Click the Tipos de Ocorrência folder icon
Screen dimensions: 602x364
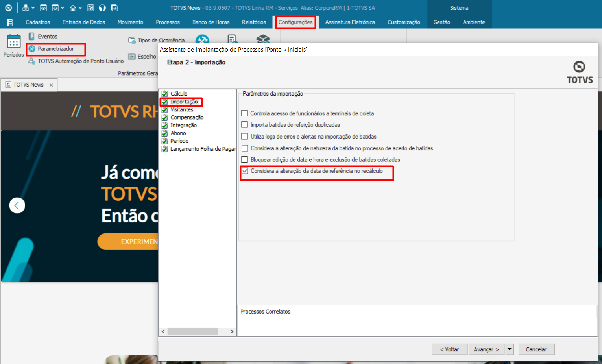[132, 40]
